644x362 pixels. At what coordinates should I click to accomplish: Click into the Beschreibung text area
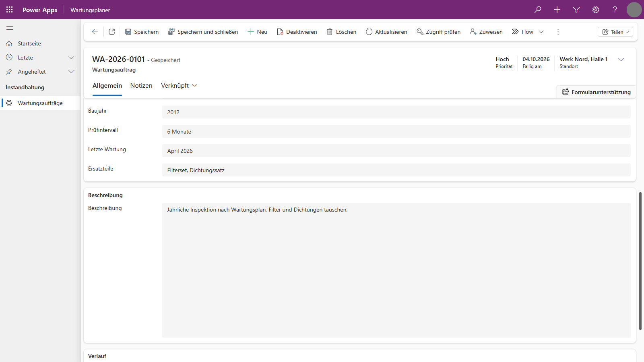point(396,270)
